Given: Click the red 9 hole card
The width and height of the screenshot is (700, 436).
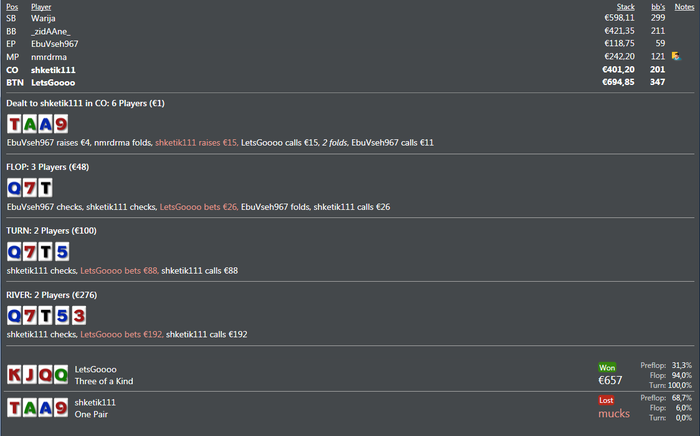Looking at the screenshot, I should coord(61,124).
